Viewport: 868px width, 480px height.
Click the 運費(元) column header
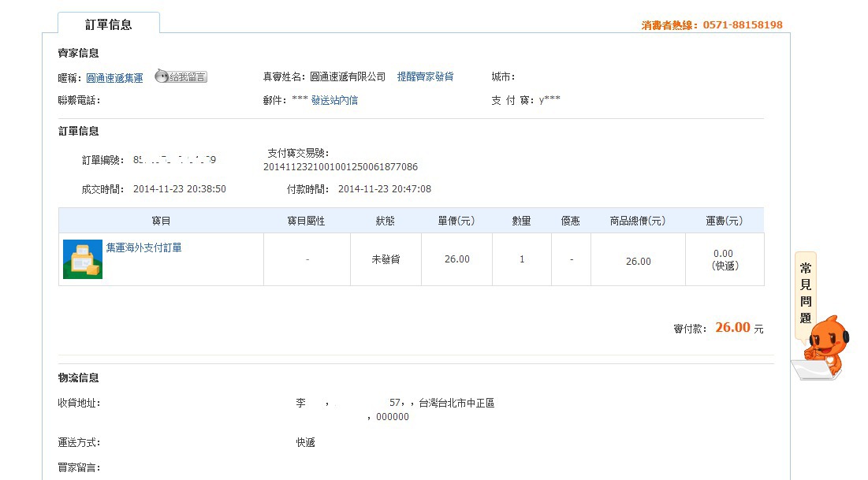(724, 221)
